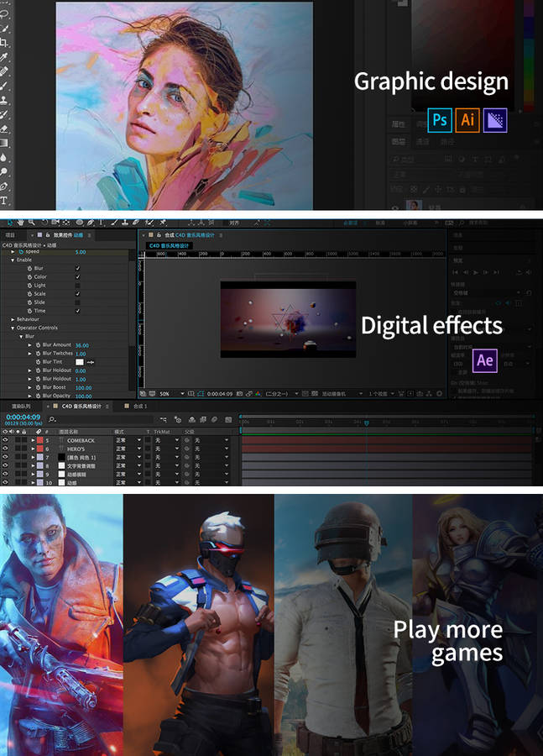This screenshot has width=543, height=756.
Task: Click the Photoshop Ps icon
Action: (439, 120)
